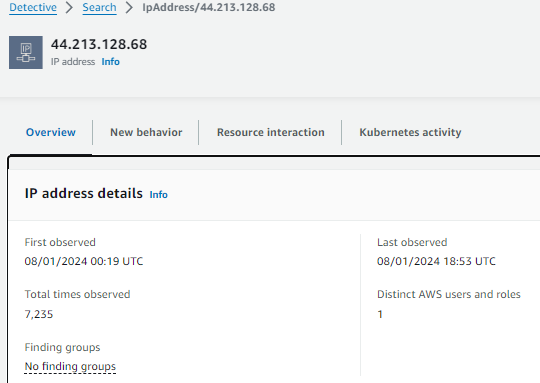Open Info link next to IP address details
This screenshot has width=540, height=383.
158,195
